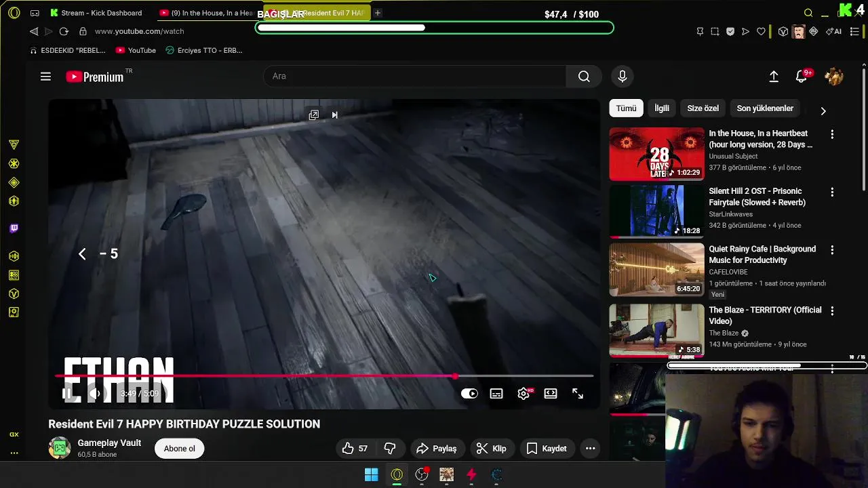This screenshot has height=488, width=868.
Task: Open the YouTube hamburger guide menu
Action: 45,77
